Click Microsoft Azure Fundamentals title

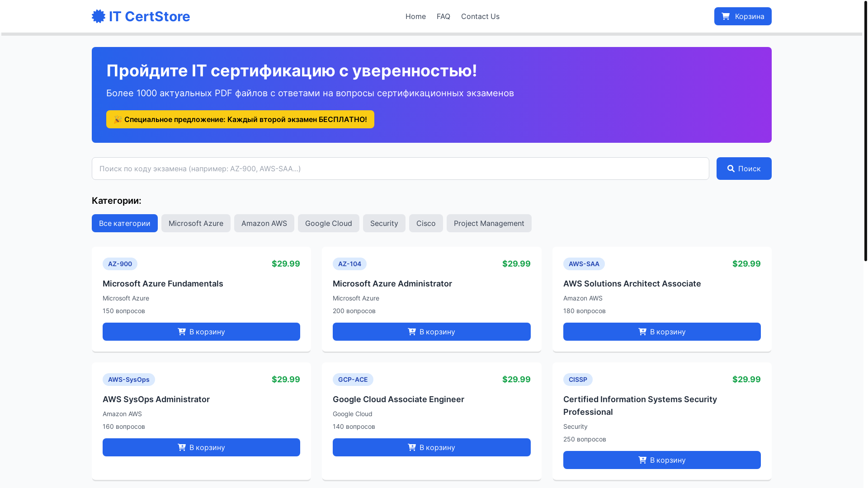(163, 284)
